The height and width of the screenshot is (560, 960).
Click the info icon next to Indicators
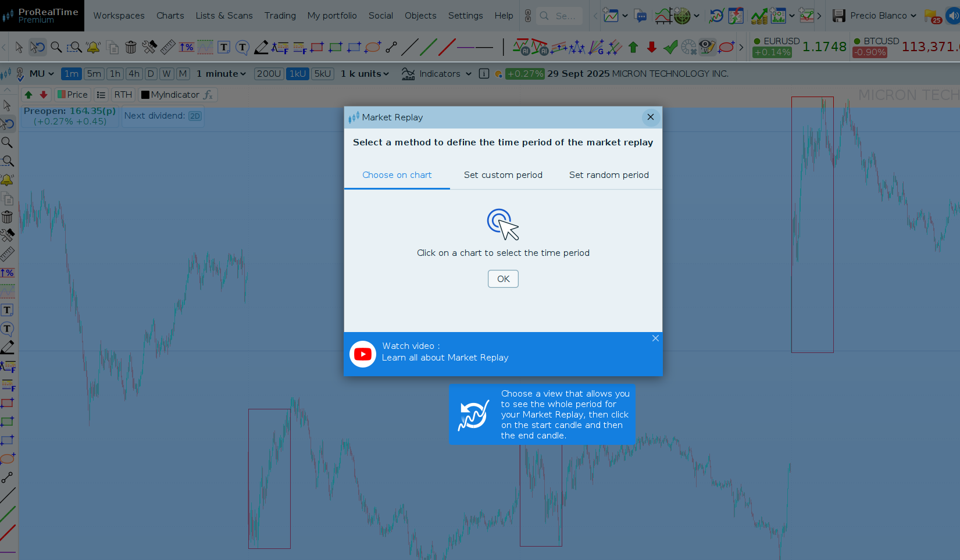pyautogui.click(x=484, y=74)
